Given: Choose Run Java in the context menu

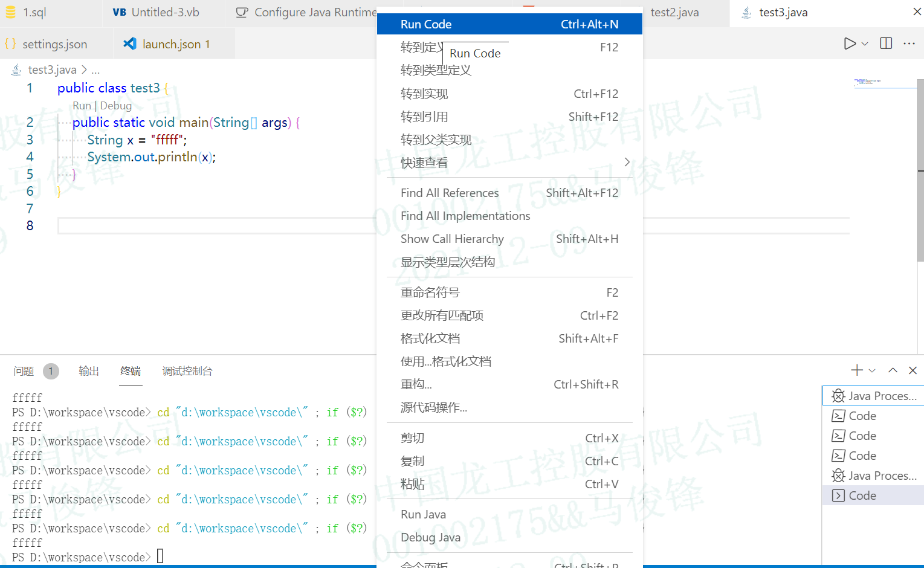Looking at the screenshot, I should 509,514.
